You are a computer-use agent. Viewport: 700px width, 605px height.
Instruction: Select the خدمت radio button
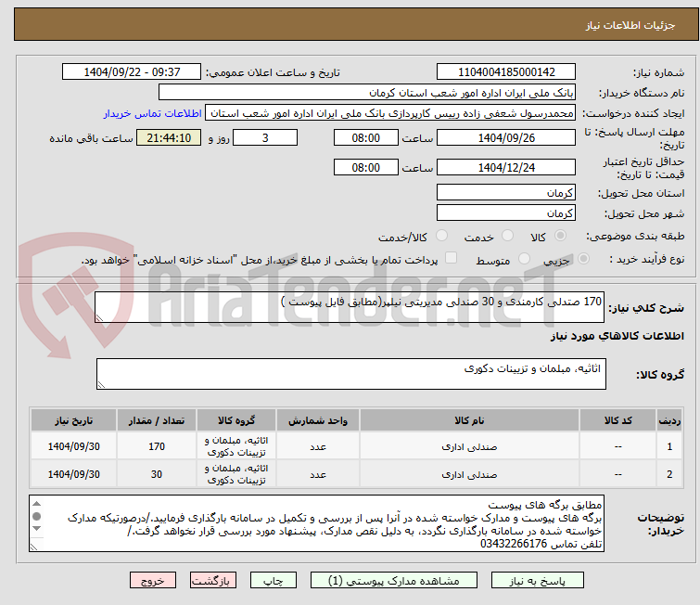[x=507, y=235]
